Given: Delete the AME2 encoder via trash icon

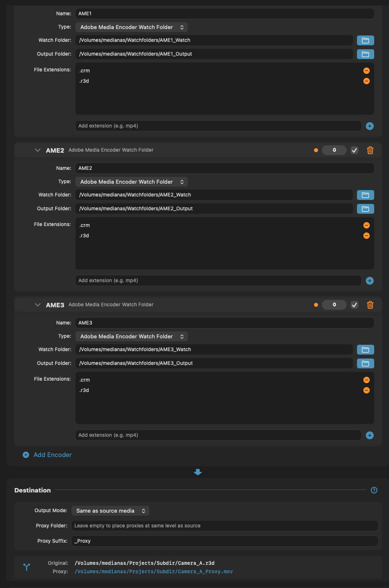Looking at the screenshot, I should click(370, 150).
